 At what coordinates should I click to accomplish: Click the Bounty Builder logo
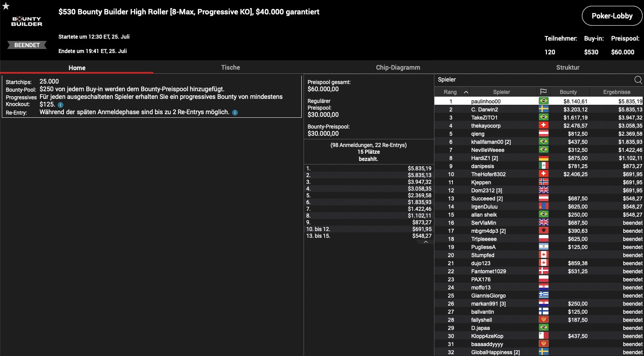pos(27,21)
